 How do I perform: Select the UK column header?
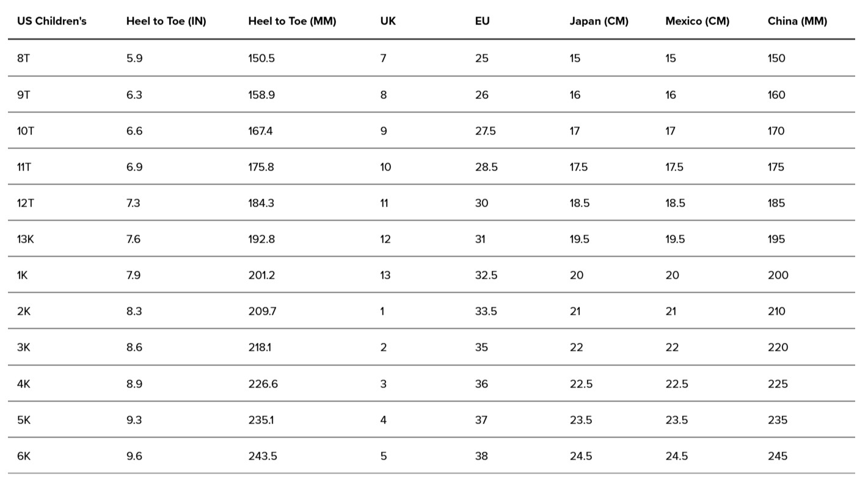coord(388,21)
